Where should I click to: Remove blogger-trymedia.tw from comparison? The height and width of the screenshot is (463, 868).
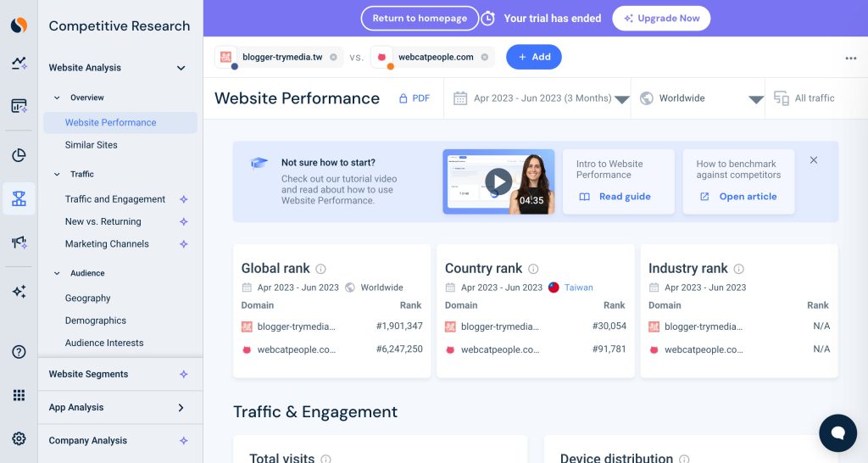coord(333,57)
